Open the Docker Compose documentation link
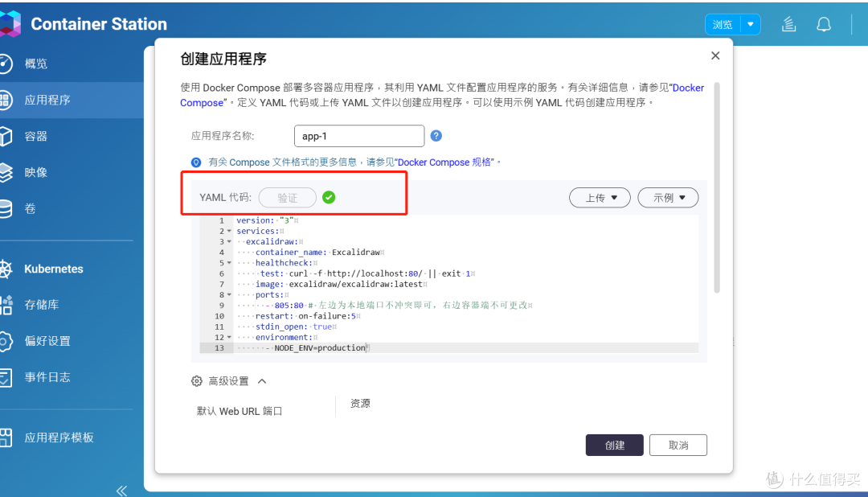 click(x=688, y=88)
